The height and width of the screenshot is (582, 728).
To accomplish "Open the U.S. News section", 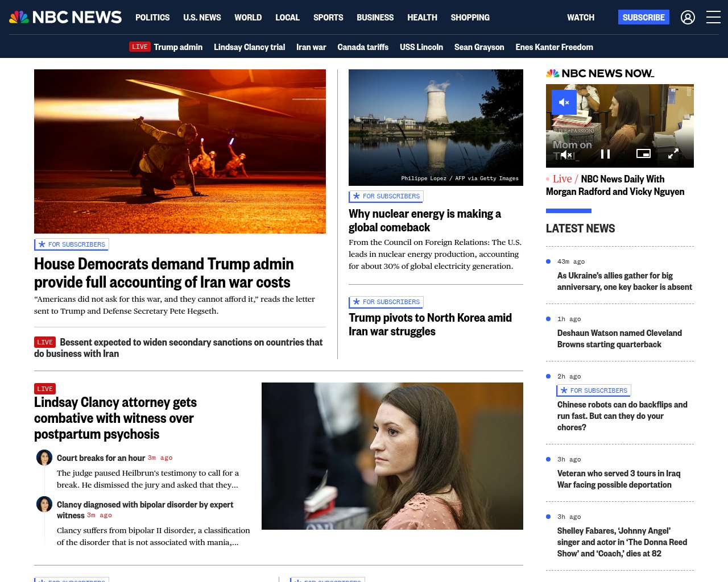I will [202, 18].
